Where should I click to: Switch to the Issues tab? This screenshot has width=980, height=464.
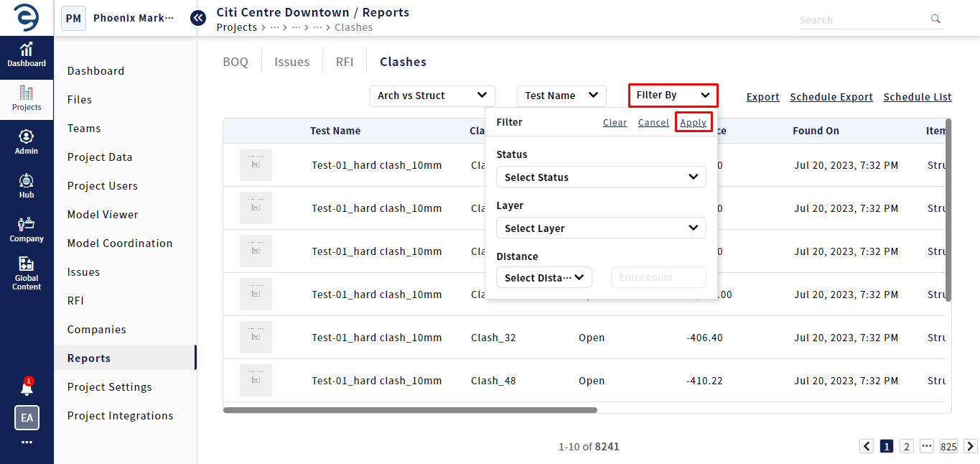[x=292, y=62]
